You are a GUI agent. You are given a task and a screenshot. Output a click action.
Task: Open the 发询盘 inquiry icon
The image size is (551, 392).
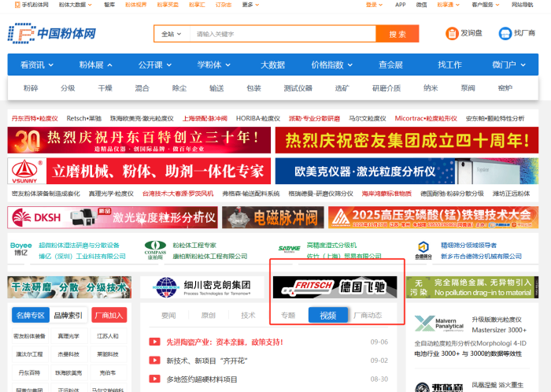[452, 34]
